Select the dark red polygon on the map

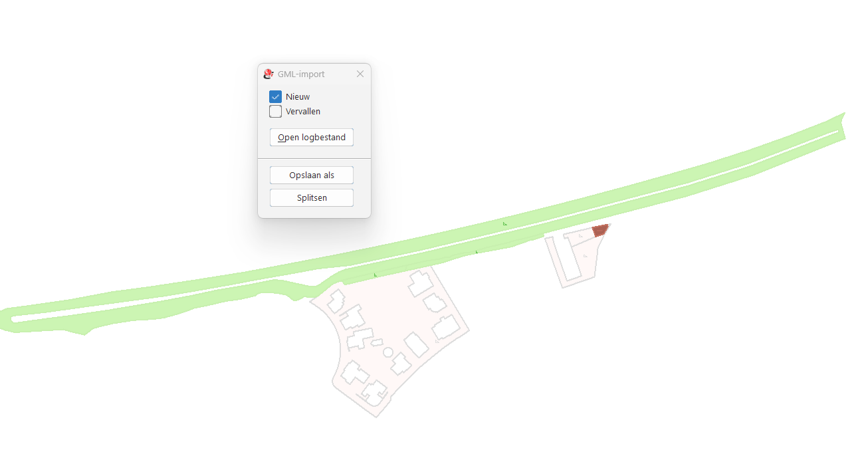coord(600,231)
